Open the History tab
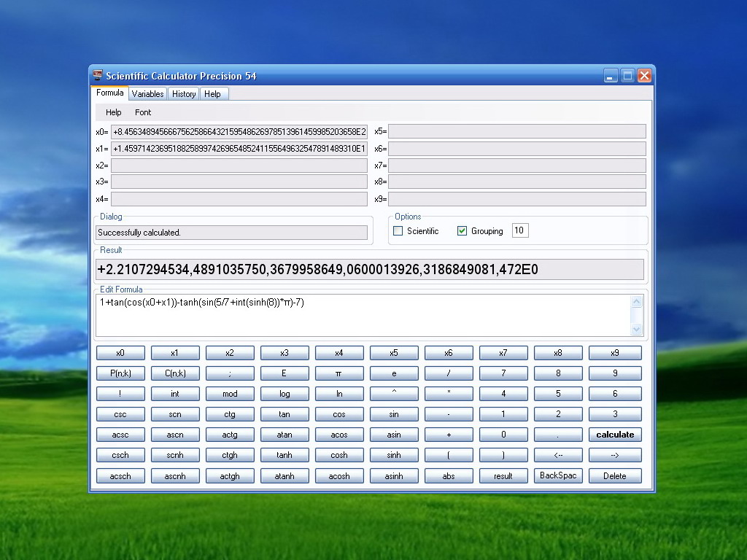This screenshot has width=747, height=560. (x=184, y=94)
